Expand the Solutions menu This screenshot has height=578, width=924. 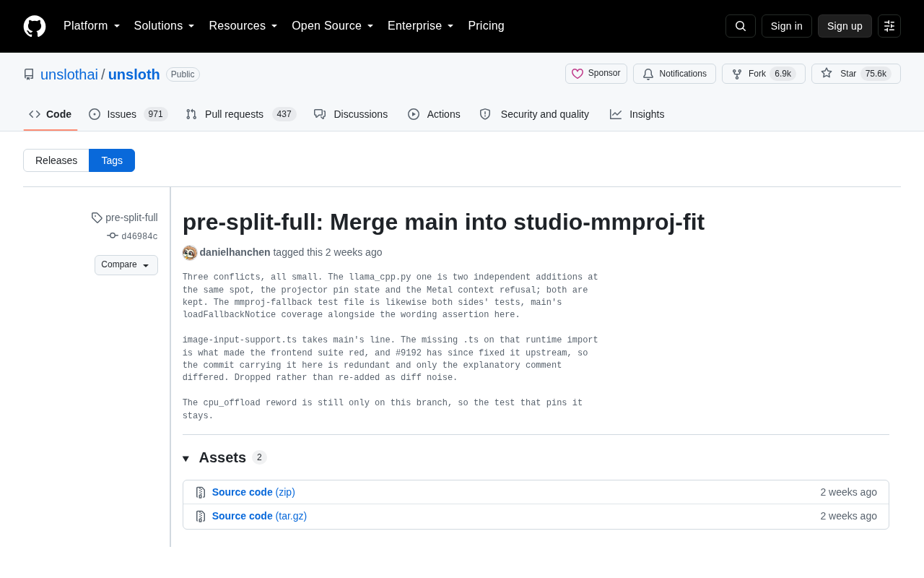pos(165,26)
